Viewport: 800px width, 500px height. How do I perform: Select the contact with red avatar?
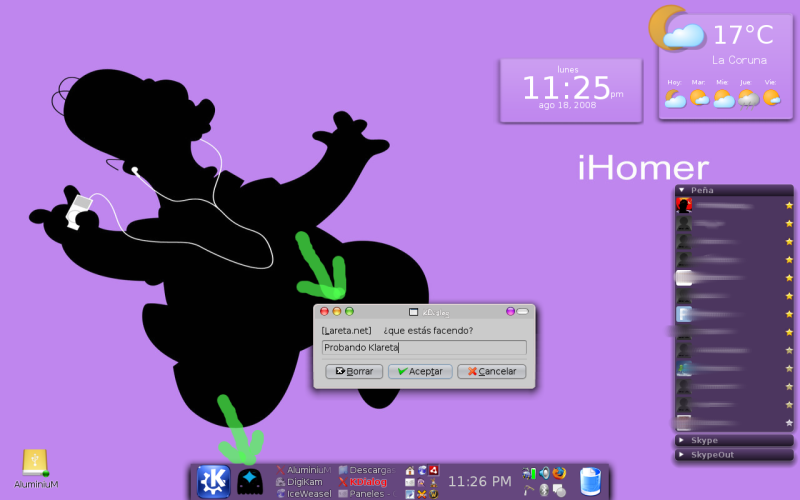(x=734, y=206)
